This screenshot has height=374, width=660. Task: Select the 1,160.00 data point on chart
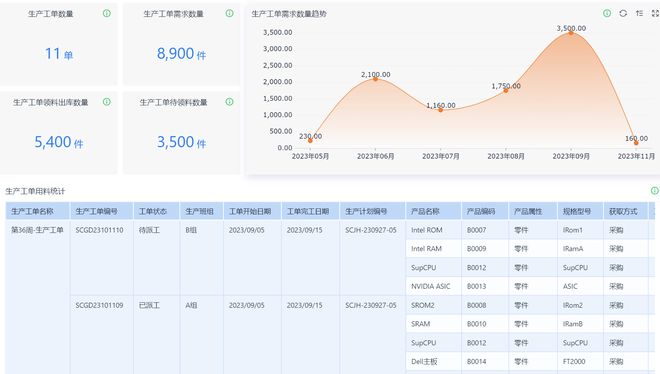(441, 110)
